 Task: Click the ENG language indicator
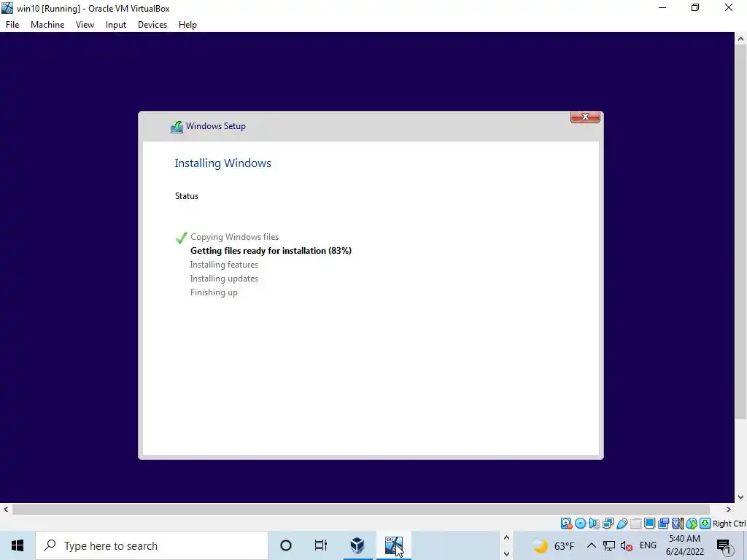click(648, 545)
